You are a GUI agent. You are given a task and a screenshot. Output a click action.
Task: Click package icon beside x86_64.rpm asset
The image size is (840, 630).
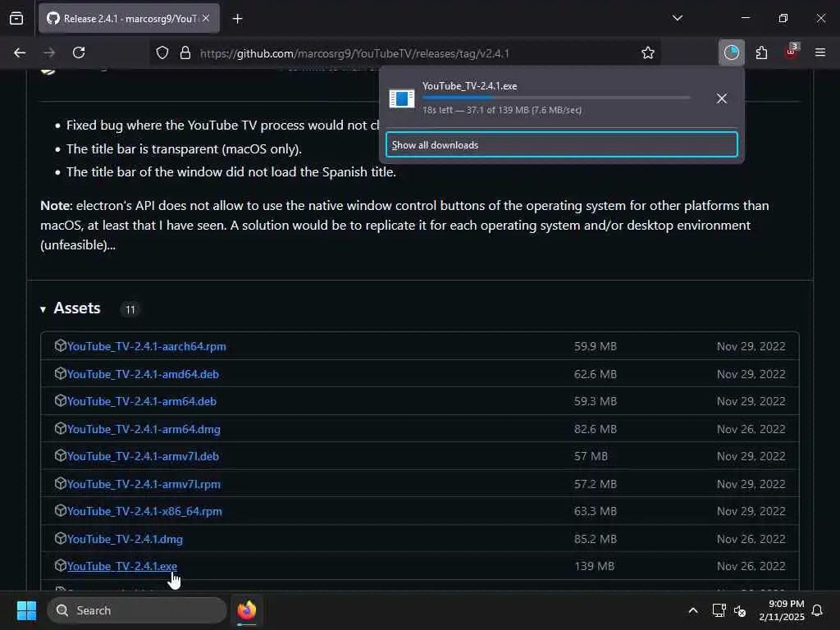pyautogui.click(x=60, y=510)
